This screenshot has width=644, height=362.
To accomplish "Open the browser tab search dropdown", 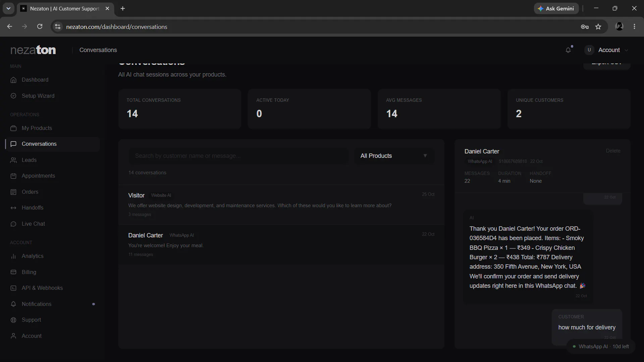I will tap(8, 8).
